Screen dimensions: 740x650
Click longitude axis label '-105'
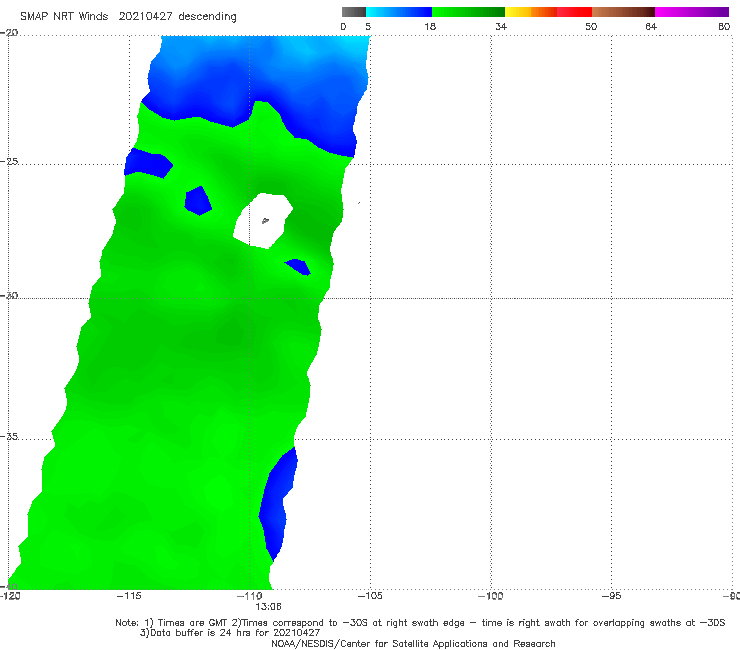[370, 596]
